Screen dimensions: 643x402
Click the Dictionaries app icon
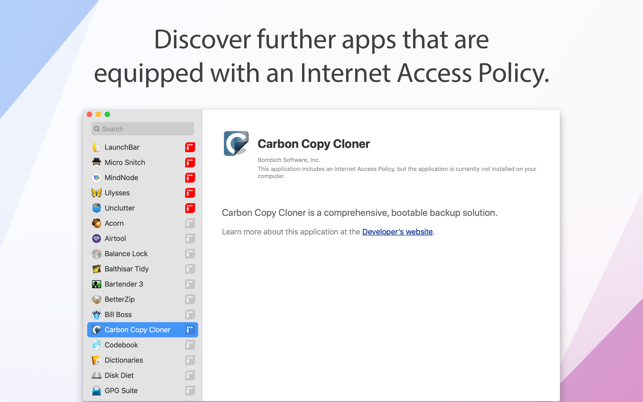96,360
